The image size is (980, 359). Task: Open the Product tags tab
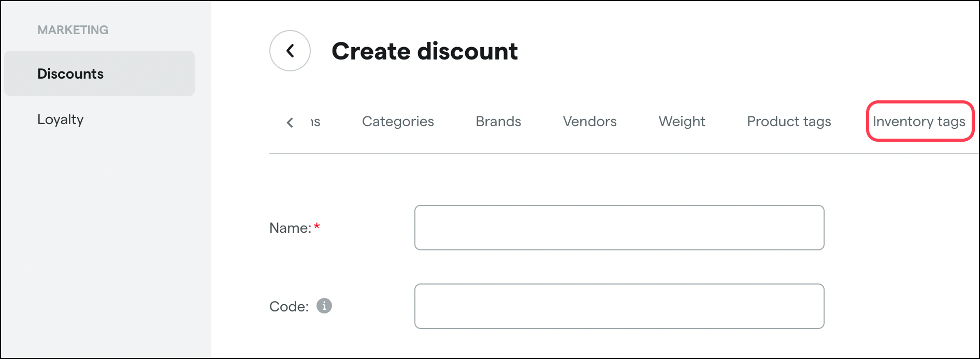pos(789,122)
